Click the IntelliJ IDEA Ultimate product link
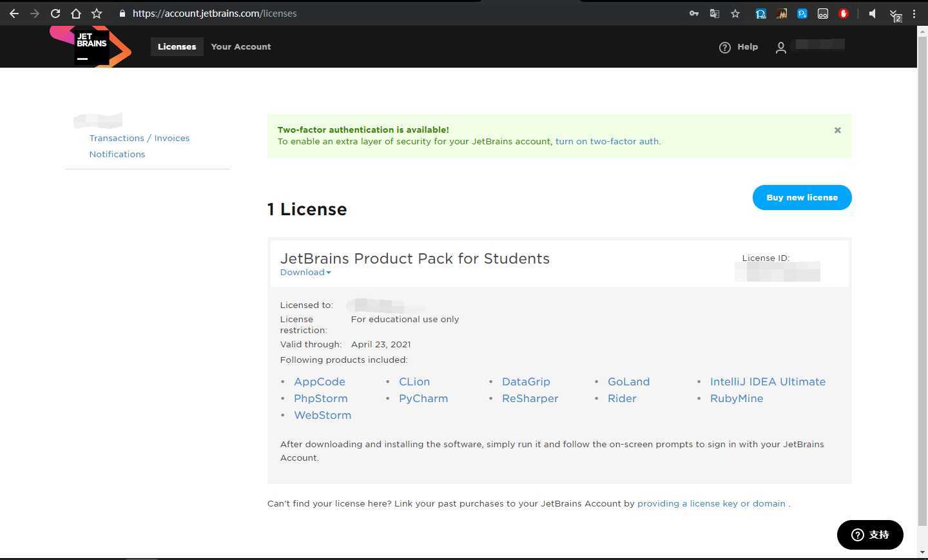Screen dimensions: 928x560 [x=768, y=382]
